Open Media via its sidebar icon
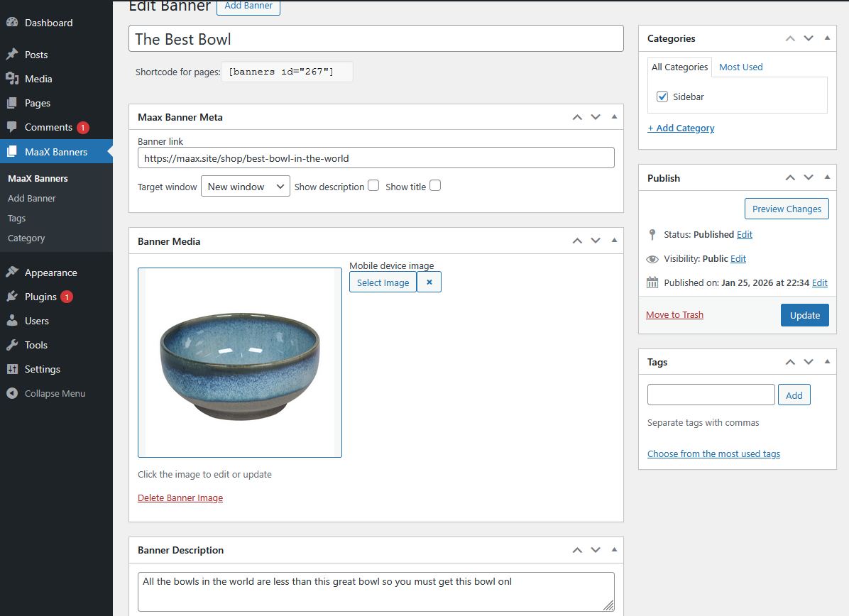 point(12,79)
